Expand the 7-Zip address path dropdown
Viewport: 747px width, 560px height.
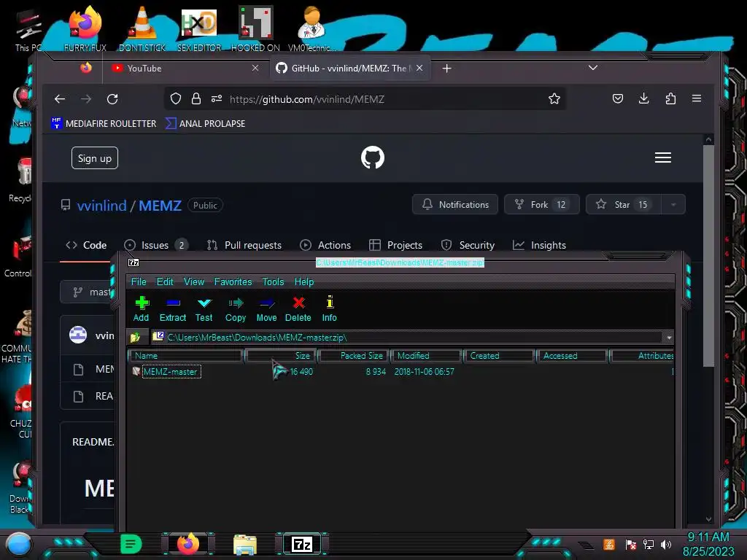(x=669, y=337)
